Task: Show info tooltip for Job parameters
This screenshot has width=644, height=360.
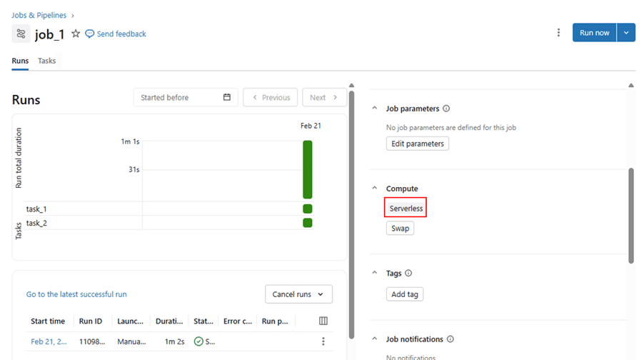Action: click(x=446, y=109)
